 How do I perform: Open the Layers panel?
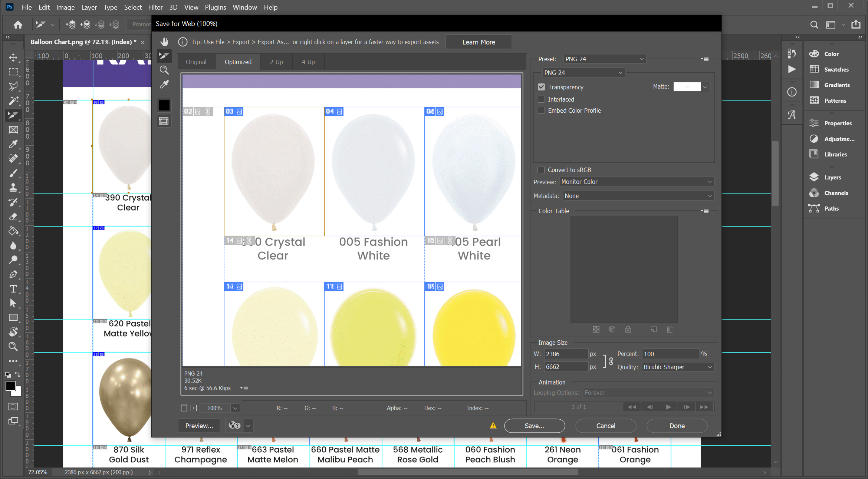click(x=833, y=178)
